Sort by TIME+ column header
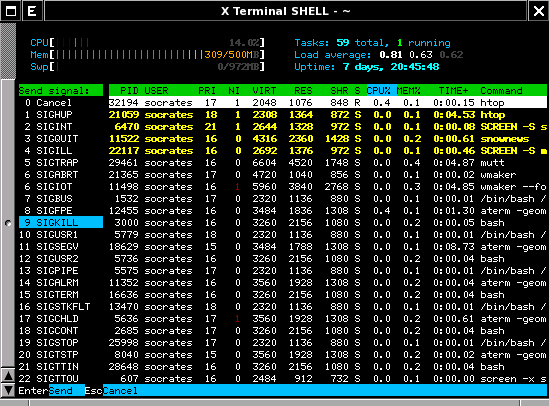The width and height of the screenshot is (549, 406). pyautogui.click(x=453, y=91)
